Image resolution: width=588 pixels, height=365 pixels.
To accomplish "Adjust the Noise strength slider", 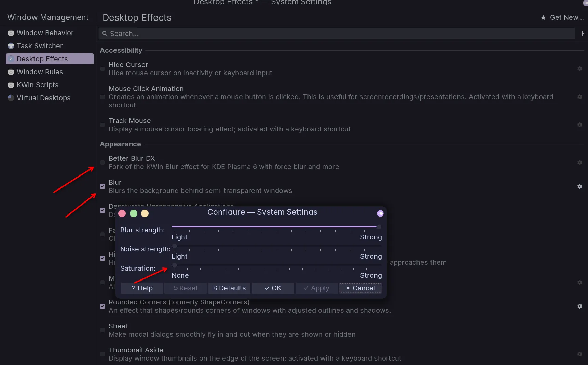I will (276, 246).
